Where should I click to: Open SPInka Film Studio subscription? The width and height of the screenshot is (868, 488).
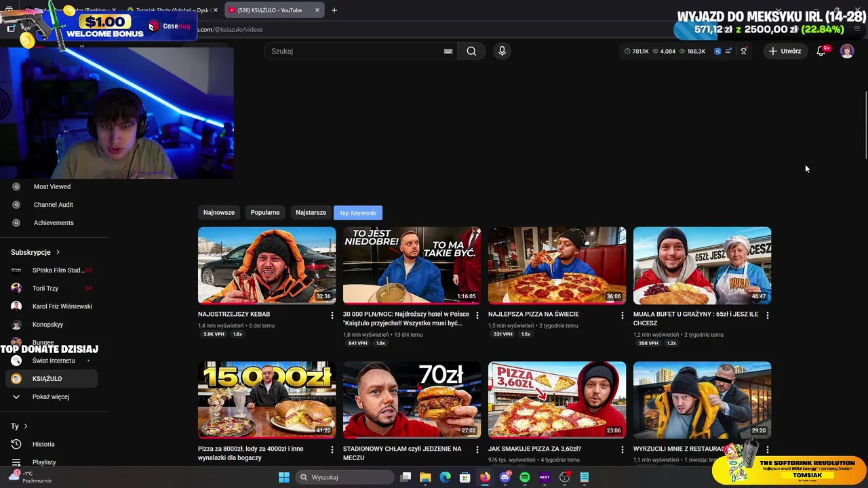52,270
